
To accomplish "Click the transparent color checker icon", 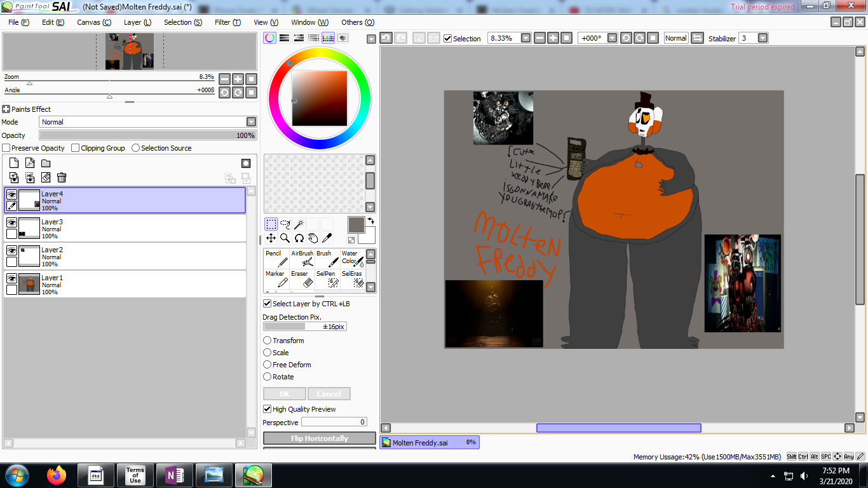I will [x=351, y=240].
